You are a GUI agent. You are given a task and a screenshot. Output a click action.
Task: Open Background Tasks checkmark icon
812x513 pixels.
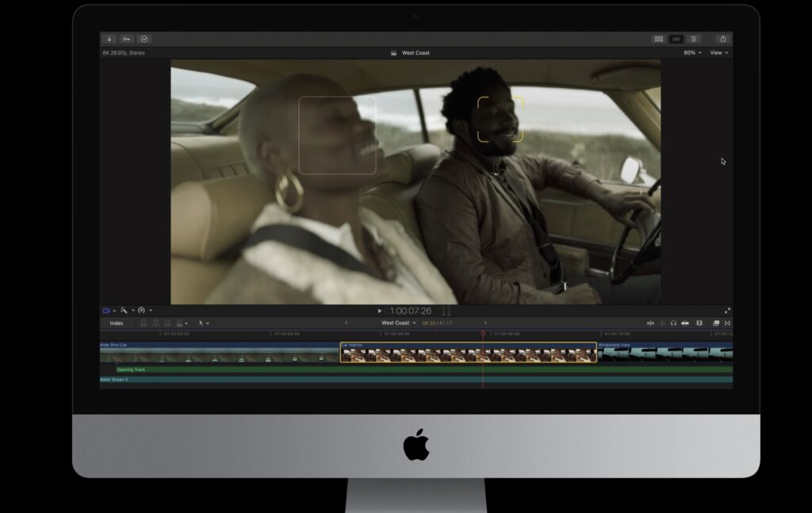[144, 39]
